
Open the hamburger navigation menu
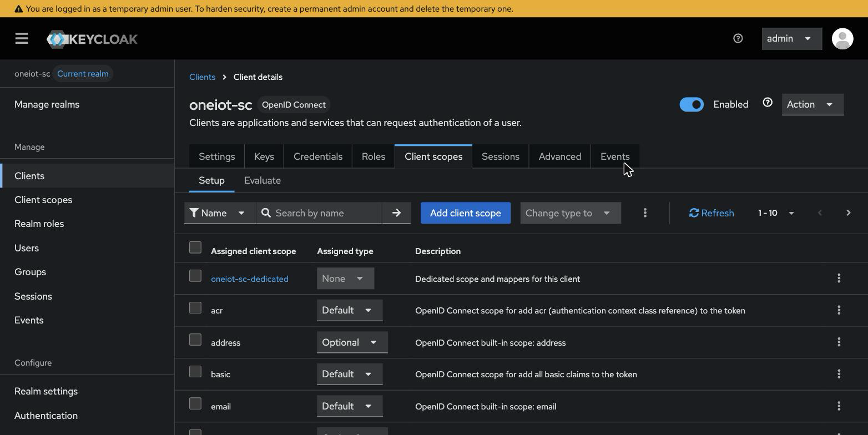[22, 38]
